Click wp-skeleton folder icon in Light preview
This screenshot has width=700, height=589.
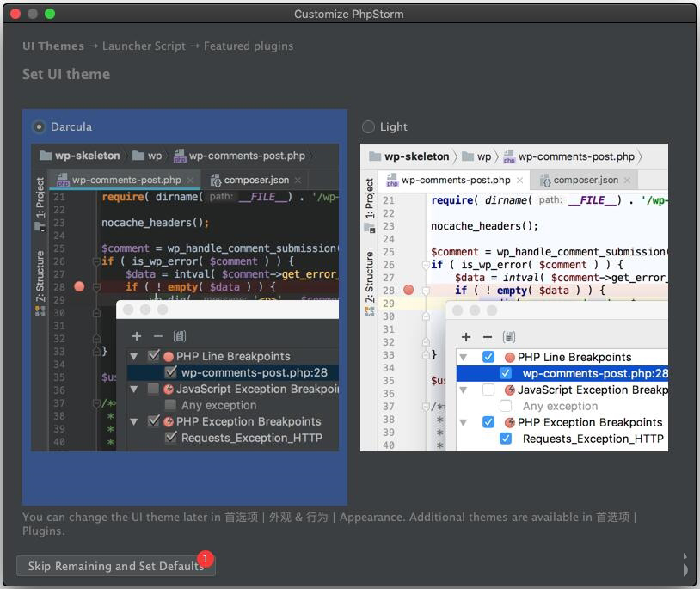(x=375, y=156)
